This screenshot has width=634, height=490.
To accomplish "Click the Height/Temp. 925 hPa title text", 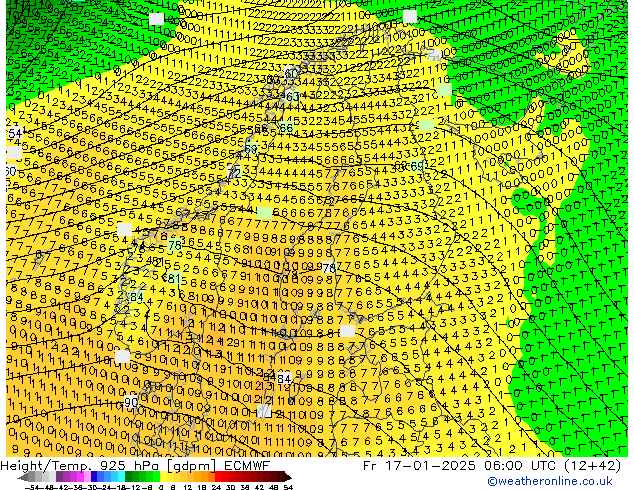I will 80,466.
